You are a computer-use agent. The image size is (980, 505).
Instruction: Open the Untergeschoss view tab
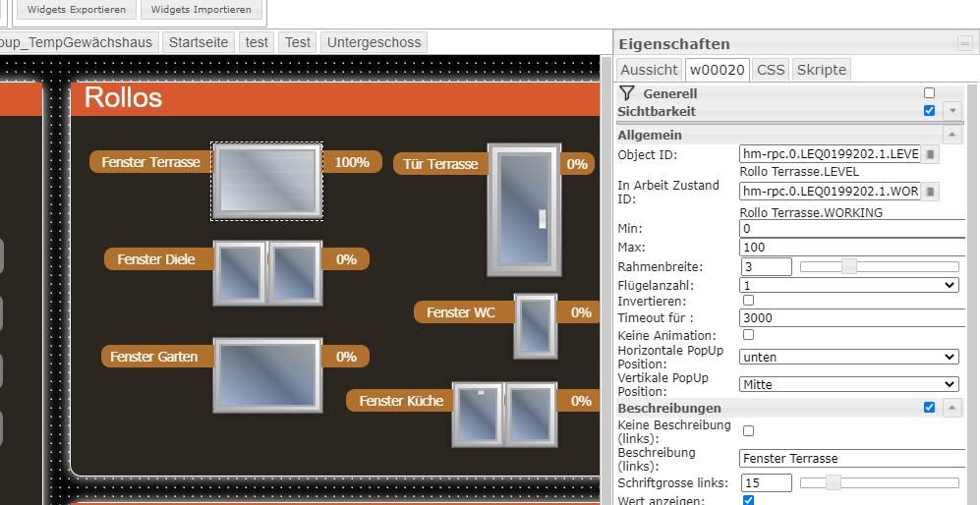pyautogui.click(x=374, y=42)
